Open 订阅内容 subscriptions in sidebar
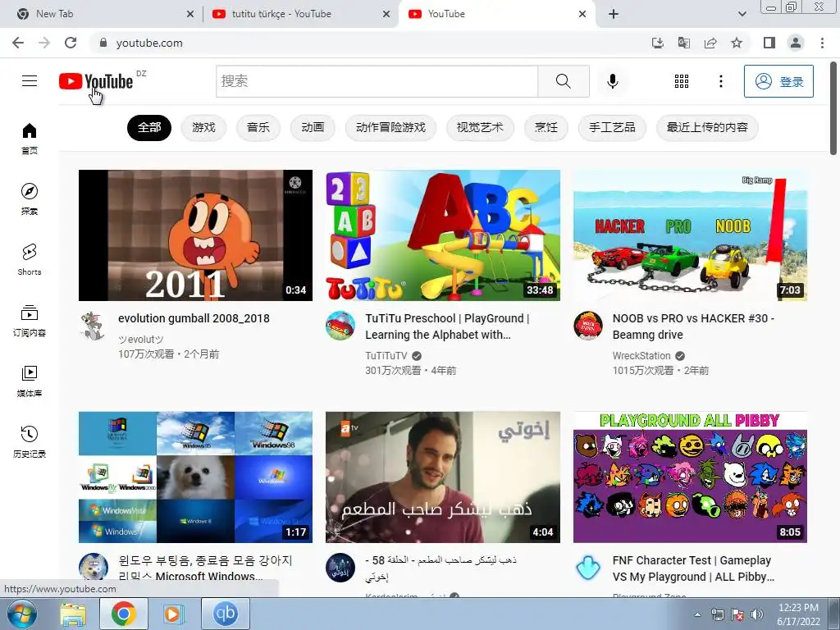840x630 pixels. [x=30, y=321]
